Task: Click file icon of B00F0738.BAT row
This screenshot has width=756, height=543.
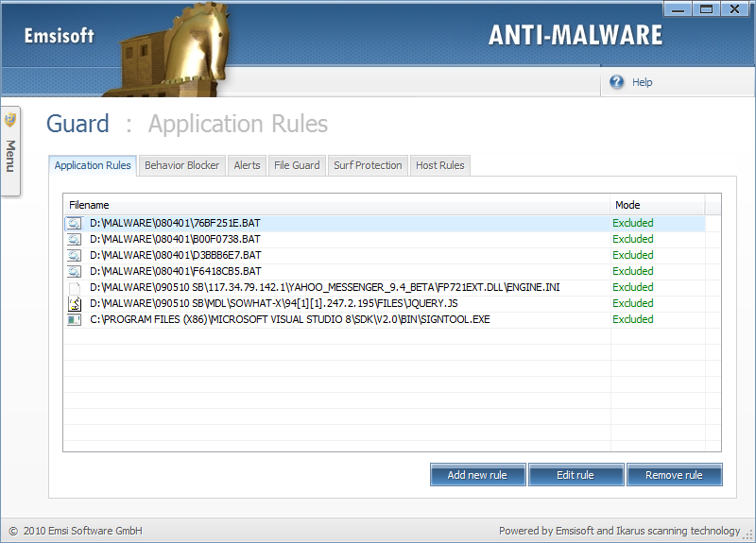Action: click(x=75, y=239)
